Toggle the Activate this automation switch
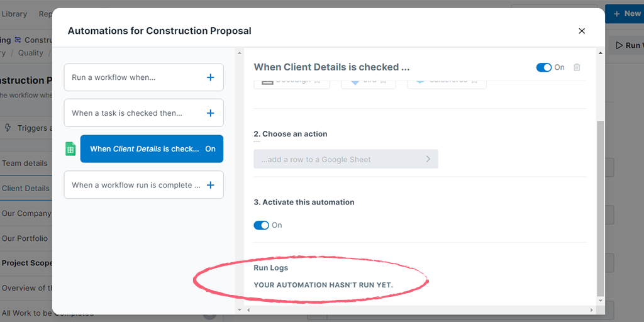The height and width of the screenshot is (322, 644). pos(261,225)
